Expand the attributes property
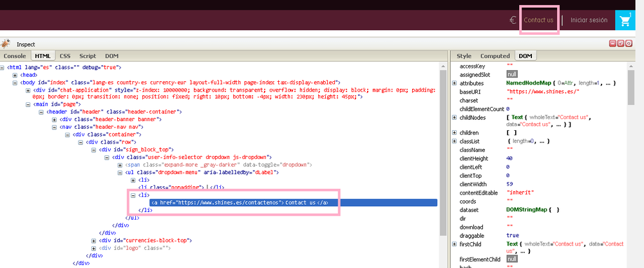 coord(454,83)
